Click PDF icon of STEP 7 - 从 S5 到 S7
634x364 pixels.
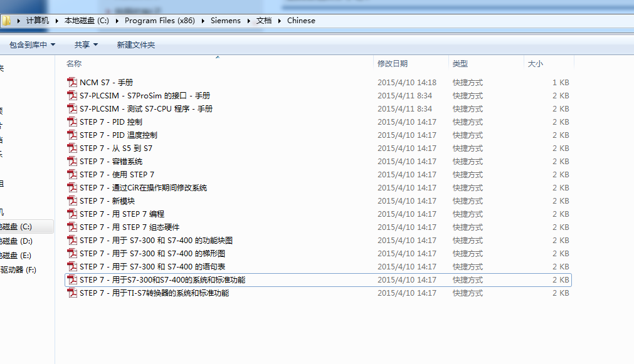pos(72,148)
